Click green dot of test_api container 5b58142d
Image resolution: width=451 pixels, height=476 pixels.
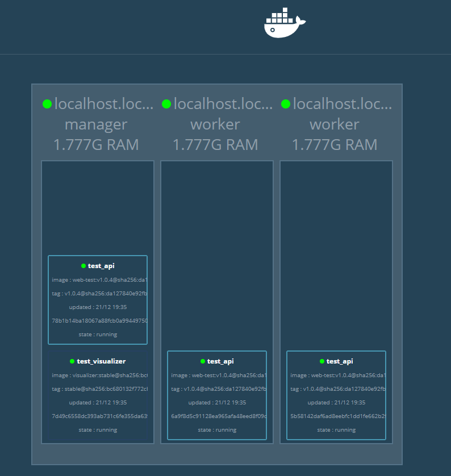point(322,361)
